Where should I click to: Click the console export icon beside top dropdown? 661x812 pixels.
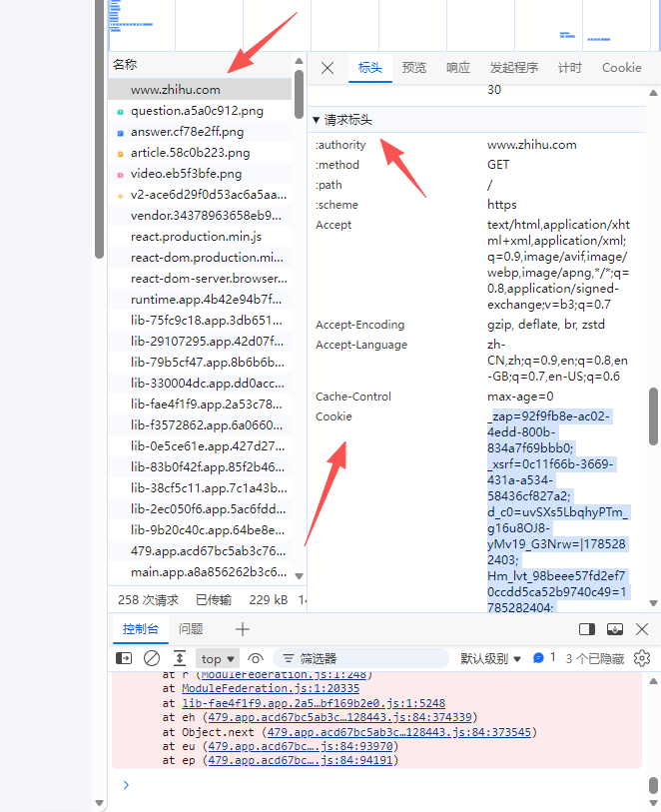pyautogui.click(x=180, y=658)
